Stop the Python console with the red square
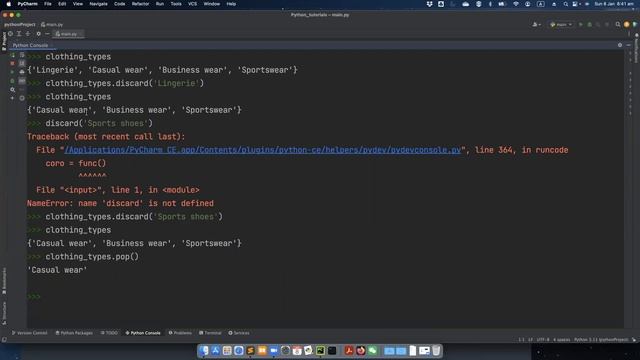This screenshot has height=360, width=640. tap(12, 63)
